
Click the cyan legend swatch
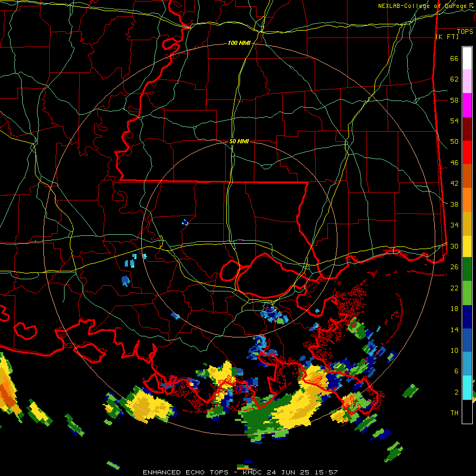pyautogui.click(x=467, y=388)
